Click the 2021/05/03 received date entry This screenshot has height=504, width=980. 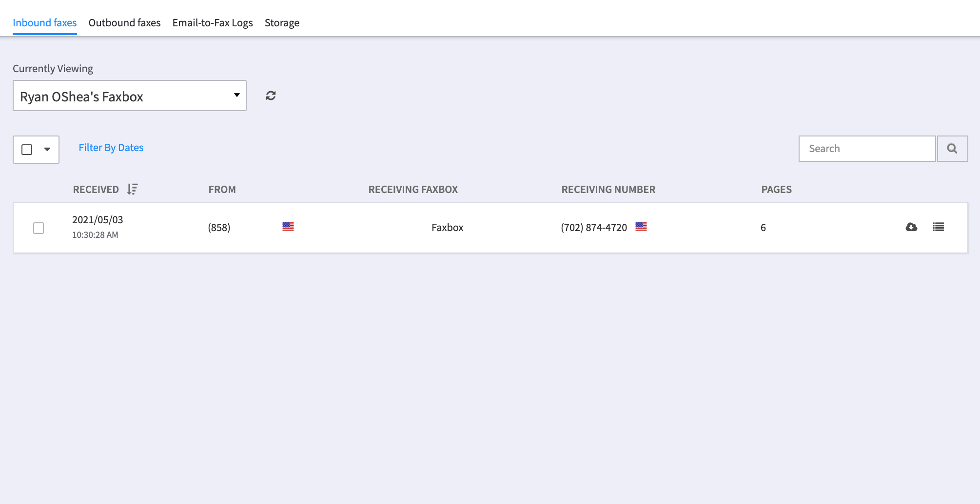pos(98,220)
